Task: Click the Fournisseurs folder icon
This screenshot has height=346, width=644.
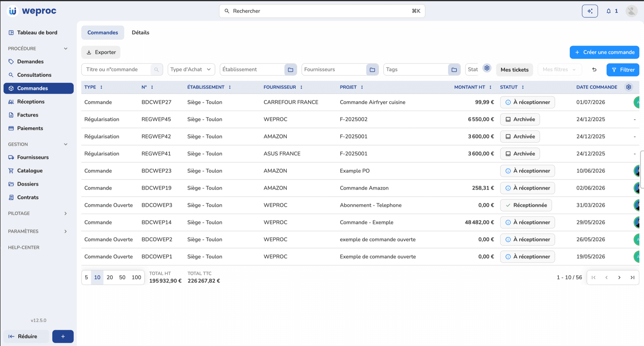Action: 372,69
